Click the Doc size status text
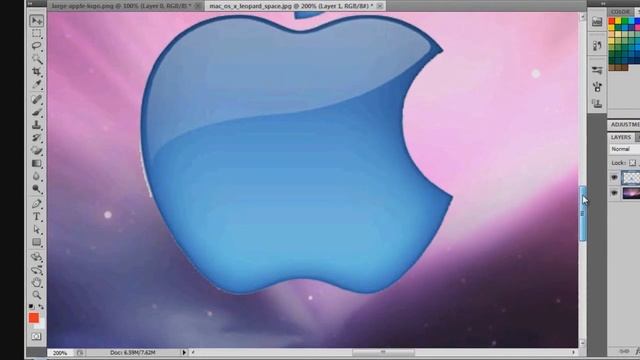 point(133,352)
